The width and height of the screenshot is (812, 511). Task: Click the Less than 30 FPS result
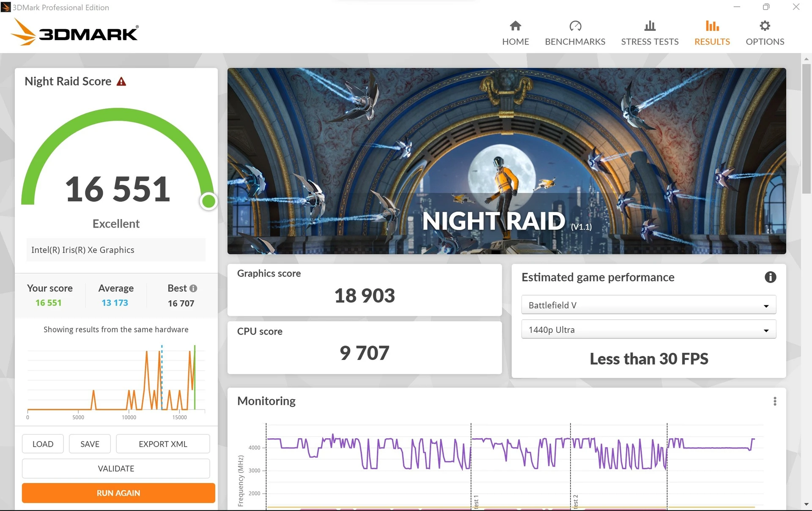tap(649, 359)
